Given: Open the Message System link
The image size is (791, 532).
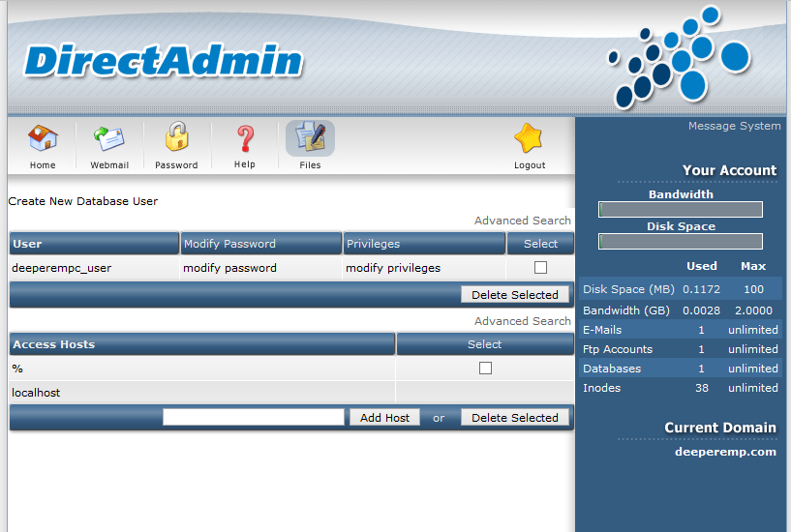Looking at the screenshot, I should 734,126.
